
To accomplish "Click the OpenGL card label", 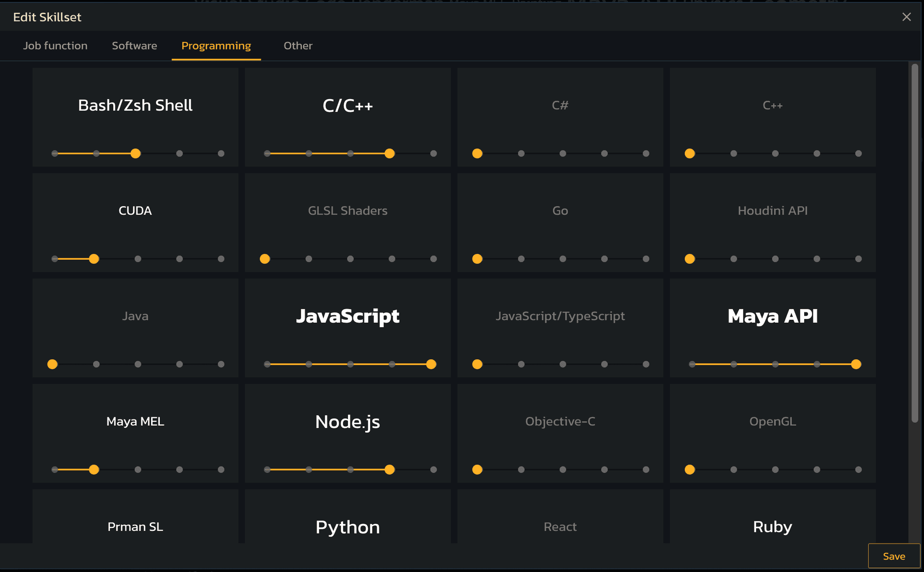I will 772,421.
